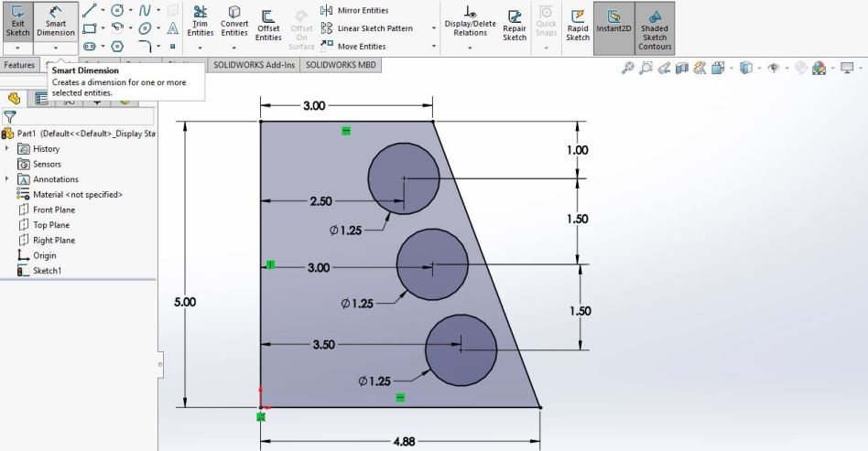Expand the Annotations tree node

tap(7, 179)
